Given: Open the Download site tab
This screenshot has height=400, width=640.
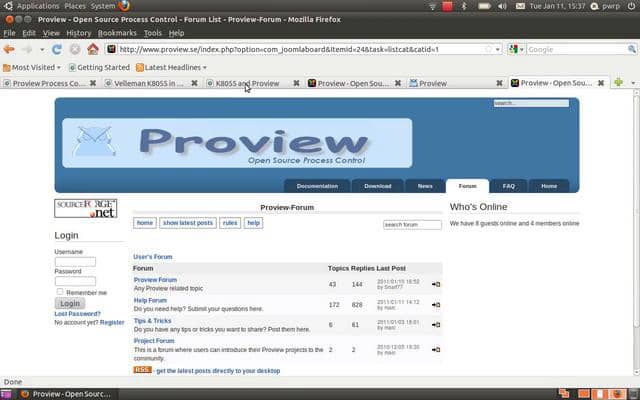Looking at the screenshot, I should 378,186.
